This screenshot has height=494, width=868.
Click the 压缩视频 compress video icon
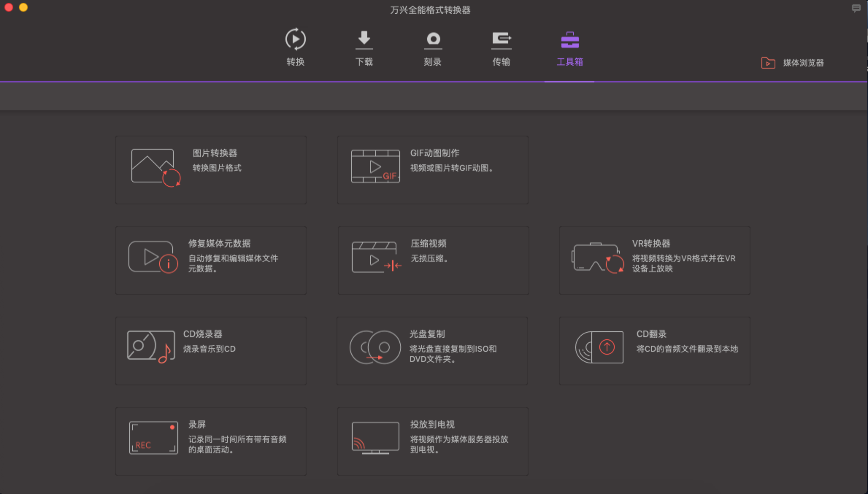(376, 257)
